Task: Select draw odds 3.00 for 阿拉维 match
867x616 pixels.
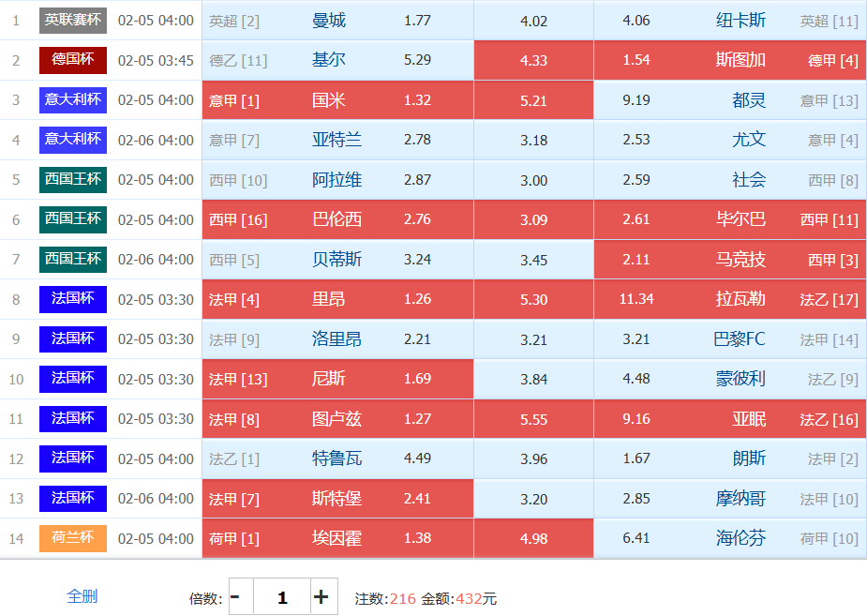Action: pos(533,180)
